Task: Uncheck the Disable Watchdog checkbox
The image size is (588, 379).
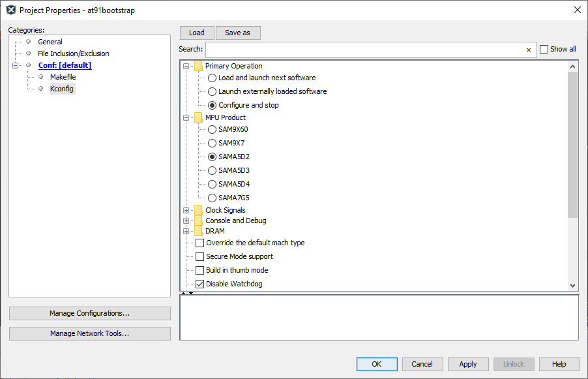Action: (x=200, y=284)
